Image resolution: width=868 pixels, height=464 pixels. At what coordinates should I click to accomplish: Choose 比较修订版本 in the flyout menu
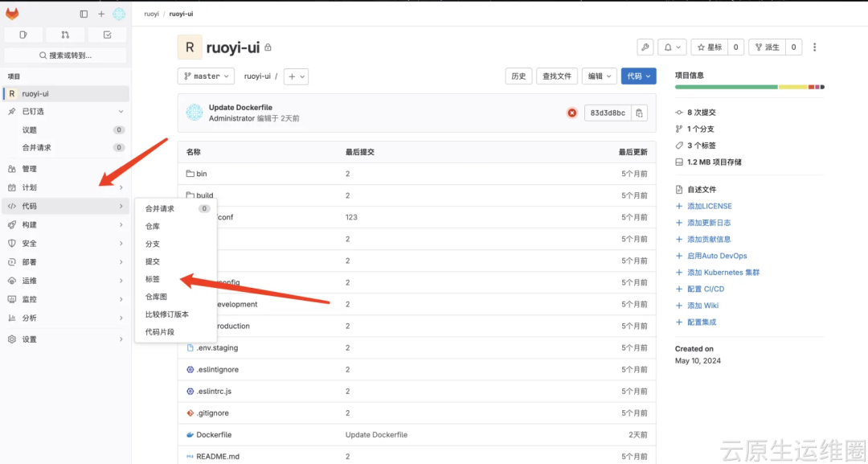click(177, 314)
